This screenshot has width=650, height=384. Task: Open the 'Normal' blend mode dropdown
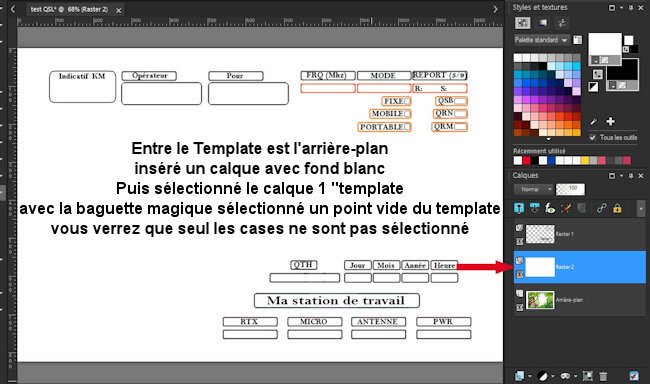534,189
